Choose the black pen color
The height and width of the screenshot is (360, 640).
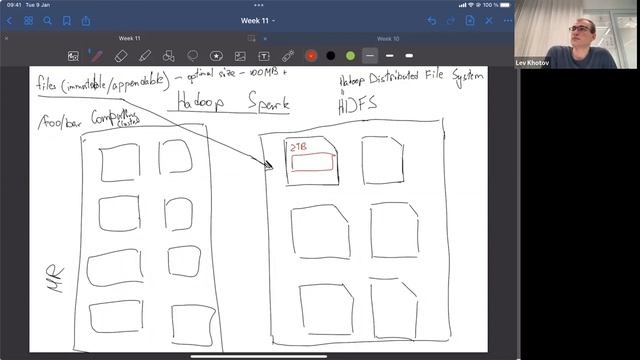331,56
